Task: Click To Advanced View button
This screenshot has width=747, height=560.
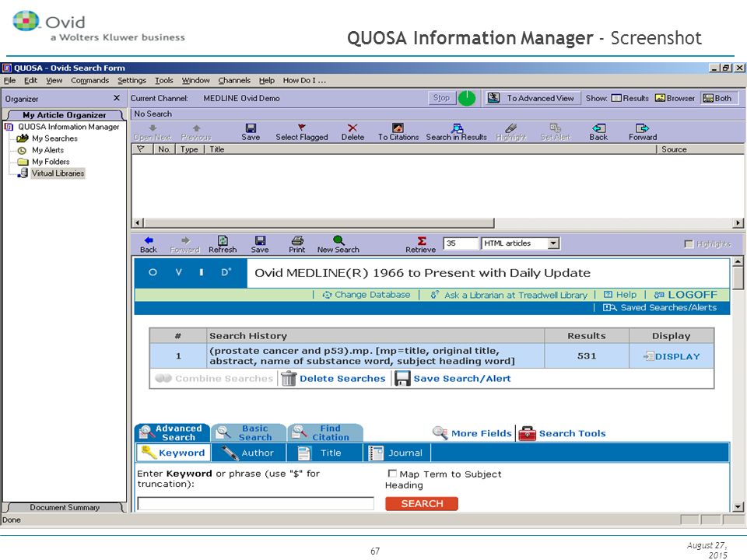Action: pyautogui.click(x=532, y=98)
